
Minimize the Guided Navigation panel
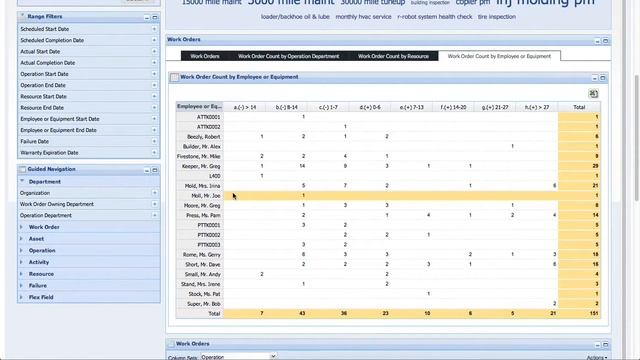(x=147, y=170)
